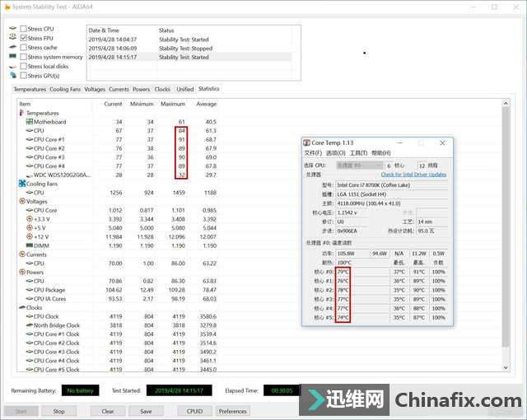527x420 pixels.
Task: Click the +12 V voltage icon
Action: click(x=30, y=236)
